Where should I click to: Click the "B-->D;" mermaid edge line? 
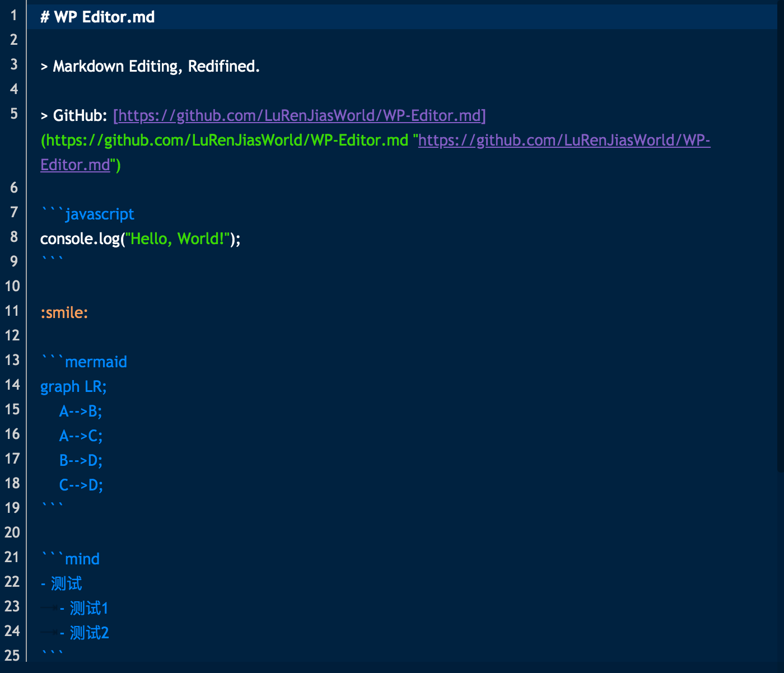pyautogui.click(x=81, y=460)
